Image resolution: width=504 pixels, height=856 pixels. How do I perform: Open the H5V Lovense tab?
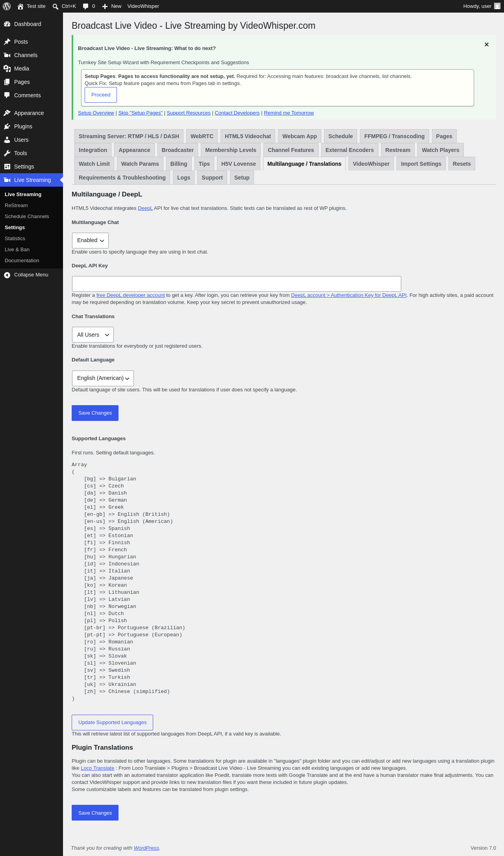[239, 164]
